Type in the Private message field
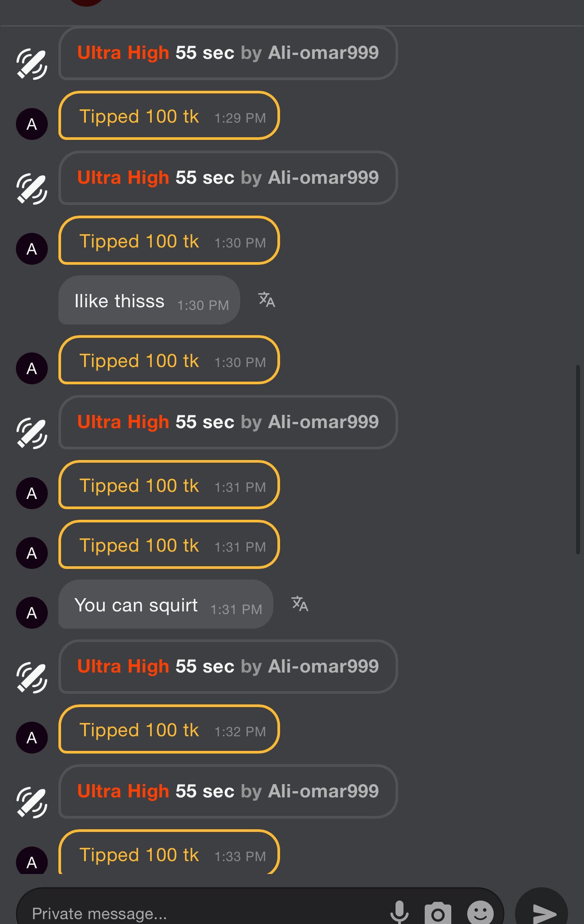This screenshot has width=584, height=924. pyautogui.click(x=199, y=913)
